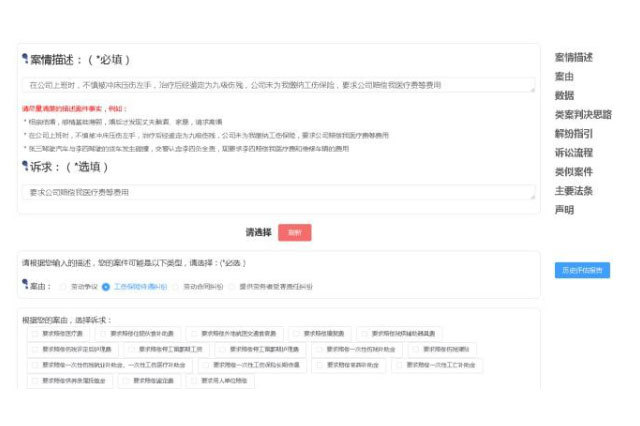The width and height of the screenshot is (640, 426).
Task: Jump to 案情描述 in side navigation
Action: coord(573,57)
